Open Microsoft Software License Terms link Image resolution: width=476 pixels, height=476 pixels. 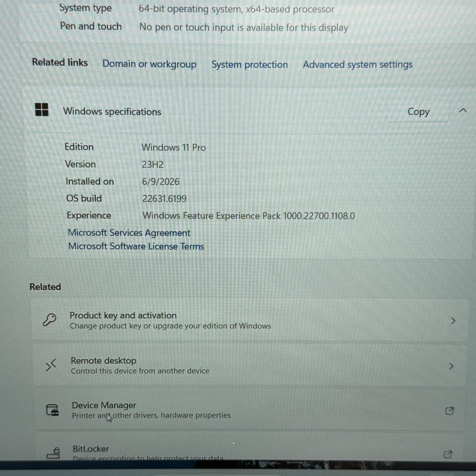click(136, 246)
